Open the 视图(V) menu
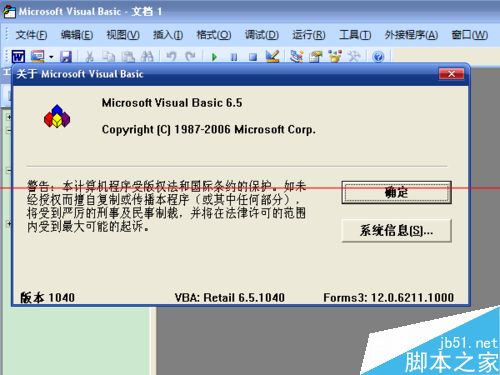The image size is (500, 375). 123,35
